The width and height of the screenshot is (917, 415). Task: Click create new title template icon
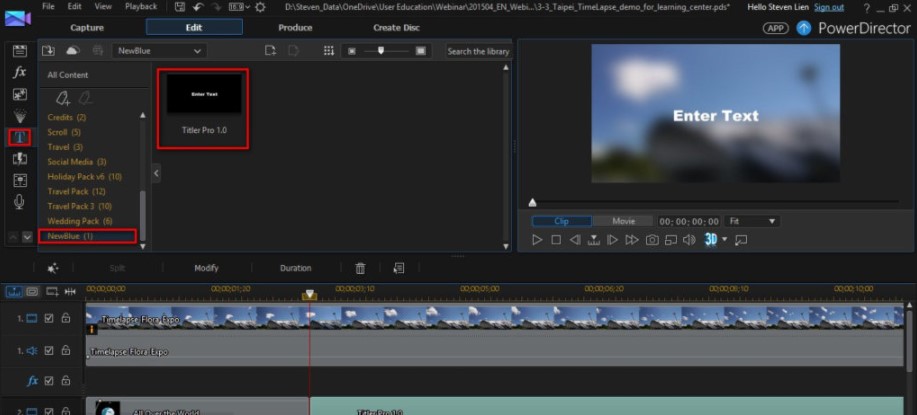click(x=270, y=51)
